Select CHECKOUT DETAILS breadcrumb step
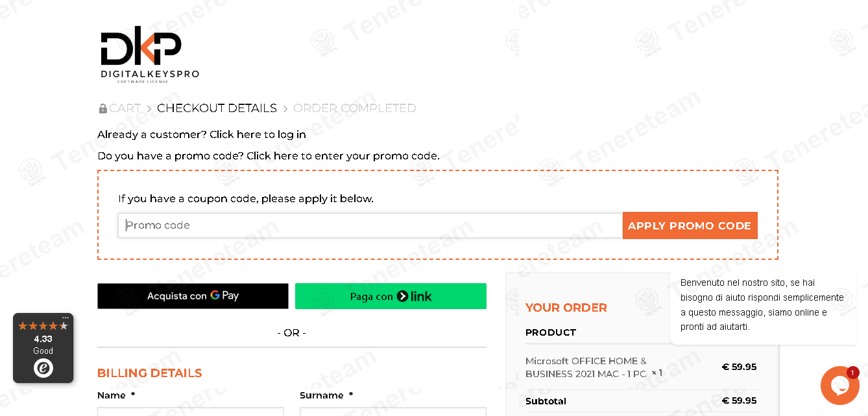868x416 pixels. (x=217, y=108)
